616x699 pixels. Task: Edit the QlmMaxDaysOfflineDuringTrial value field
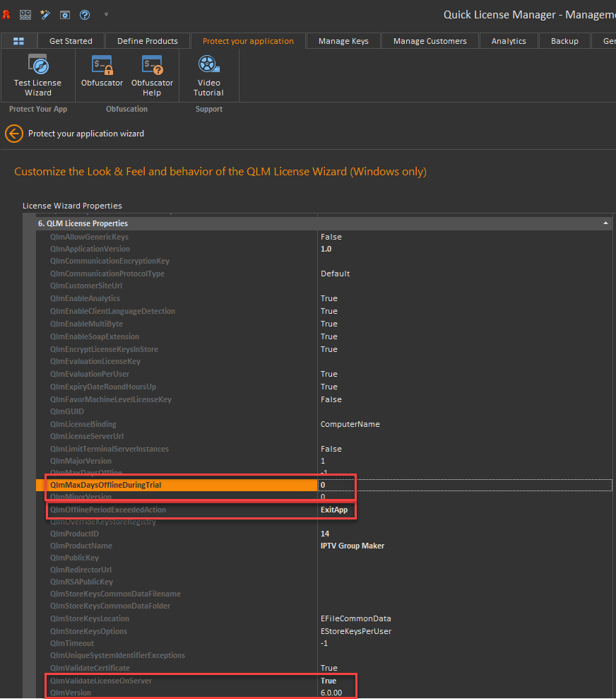tap(465, 485)
